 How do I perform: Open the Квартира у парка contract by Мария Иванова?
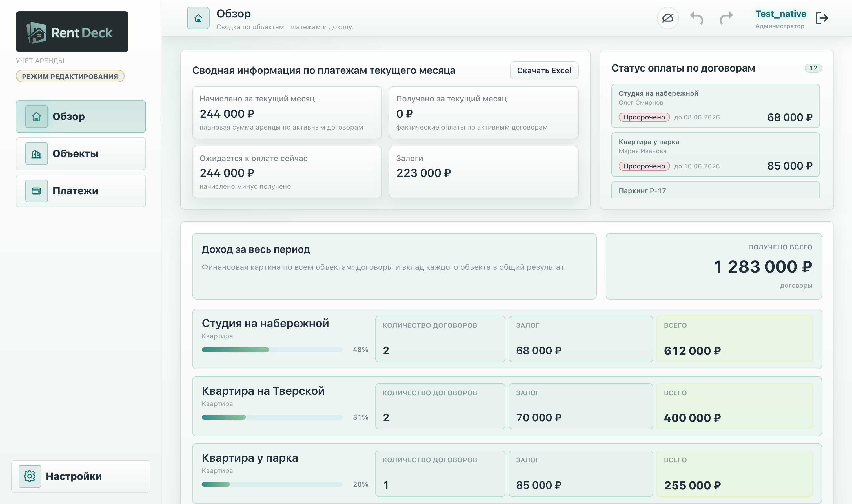[x=715, y=155]
